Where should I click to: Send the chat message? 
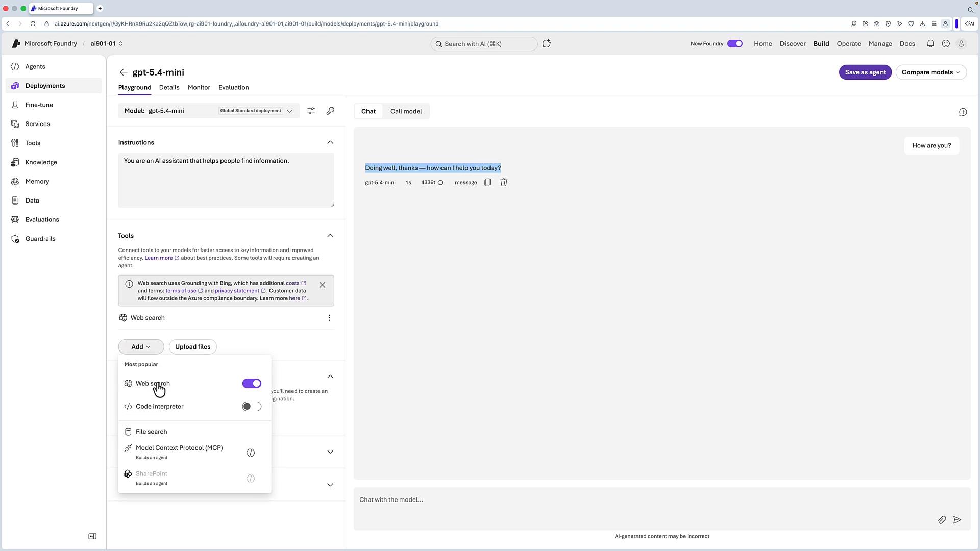pyautogui.click(x=957, y=520)
